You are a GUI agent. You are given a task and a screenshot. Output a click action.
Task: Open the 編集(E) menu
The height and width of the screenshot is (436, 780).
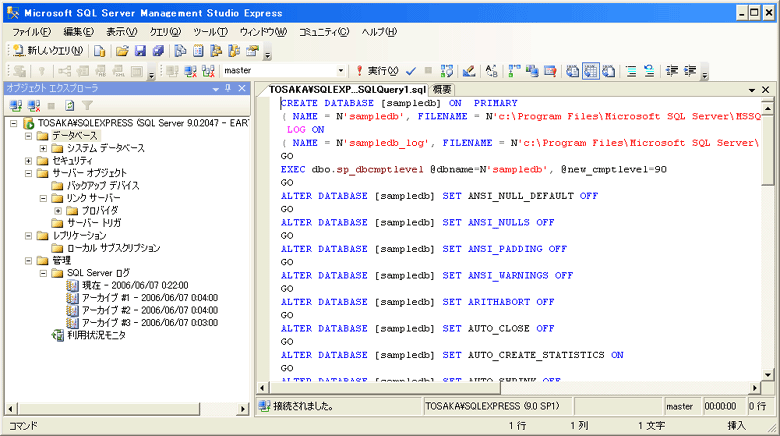(79, 32)
